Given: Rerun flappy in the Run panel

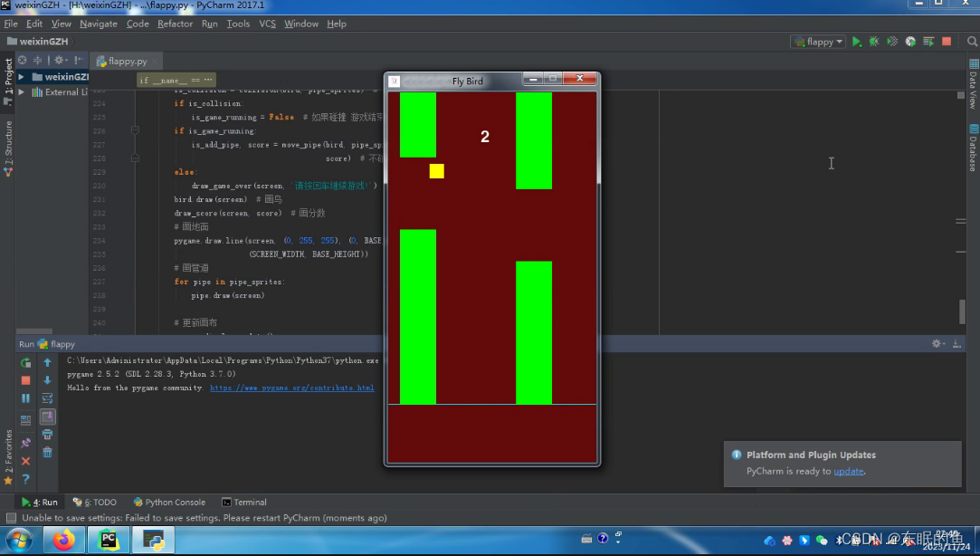Looking at the screenshot, I should pos(25,363).
